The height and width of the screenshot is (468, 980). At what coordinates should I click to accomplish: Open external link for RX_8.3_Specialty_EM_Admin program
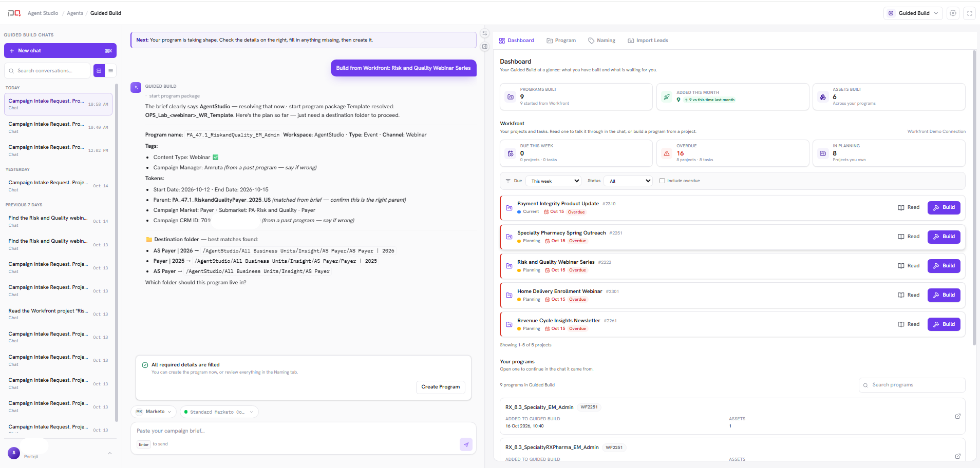pos(957,416)
